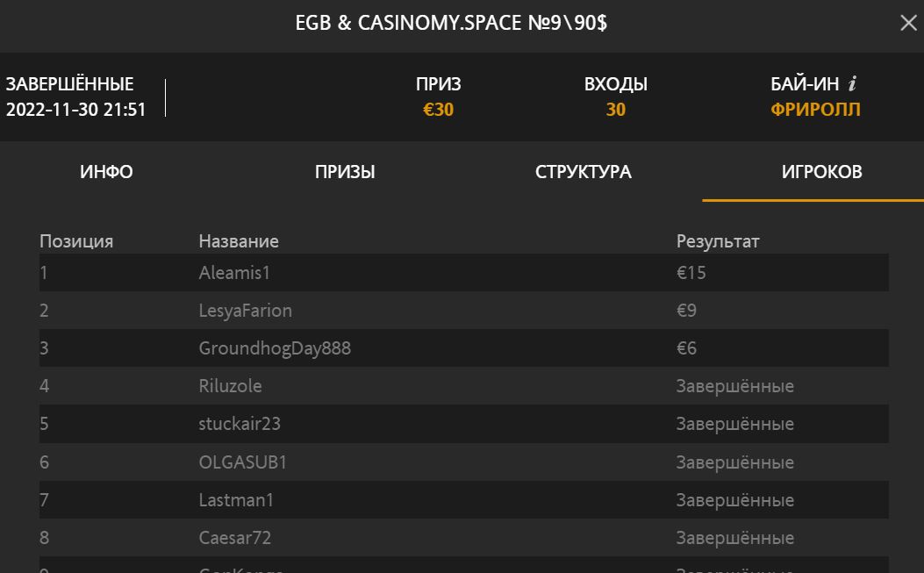Screen dimensions: 924x573
Task: Switch to the ИНФО tab
Action: 106,172
